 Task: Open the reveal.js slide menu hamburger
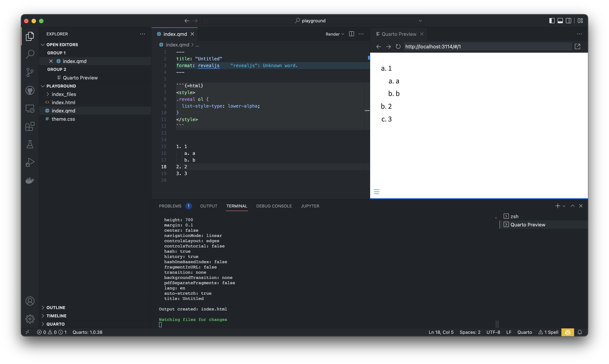(377, 192)
